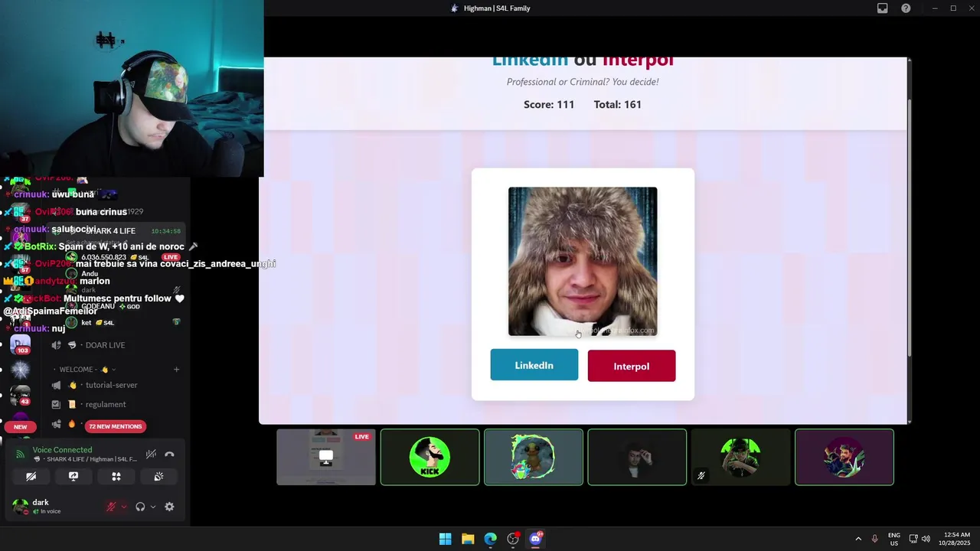Open taskbar network status icon
This screenshot has width=980, height=551.
(913, 539)
